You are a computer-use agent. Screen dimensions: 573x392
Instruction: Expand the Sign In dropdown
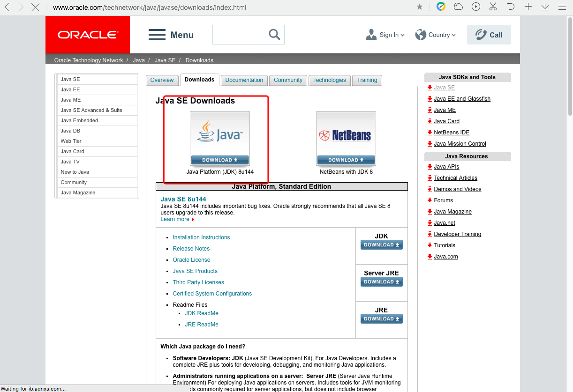pyautogui.click(x=385, y=35)
